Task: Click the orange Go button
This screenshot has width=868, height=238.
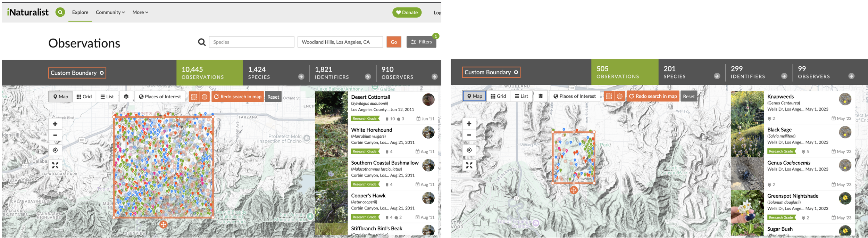Action: [394, 42]
